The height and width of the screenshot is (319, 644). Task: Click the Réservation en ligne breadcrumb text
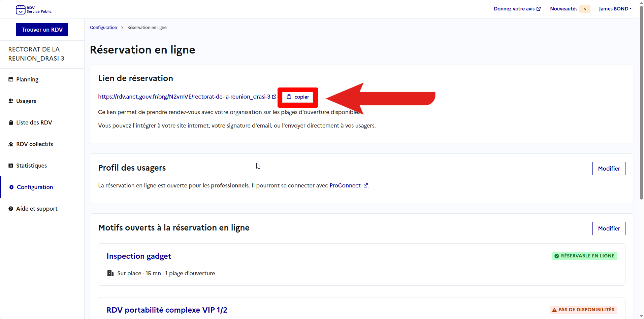pos(147,28)
